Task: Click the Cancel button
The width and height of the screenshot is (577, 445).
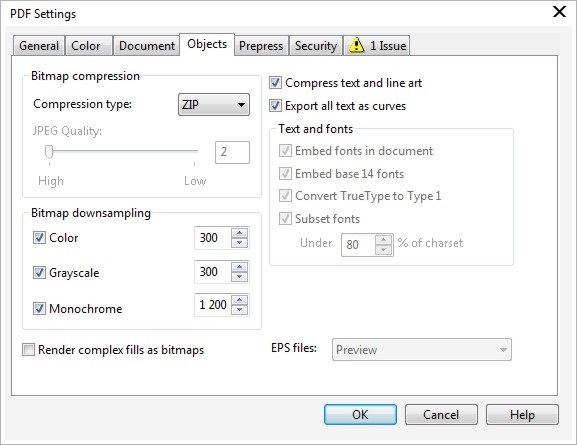Action: (441, 414)
